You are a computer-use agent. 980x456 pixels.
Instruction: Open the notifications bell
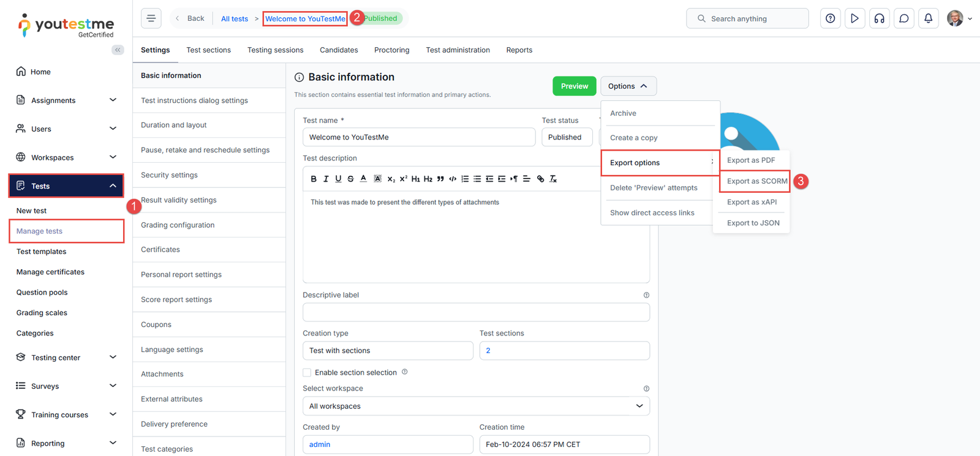coord(928,18)
